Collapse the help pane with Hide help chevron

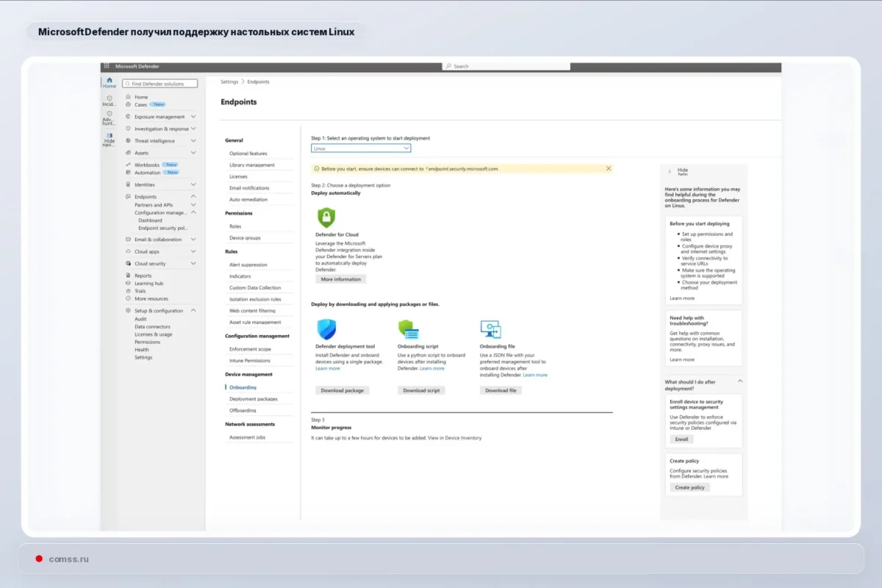(670, 171)
